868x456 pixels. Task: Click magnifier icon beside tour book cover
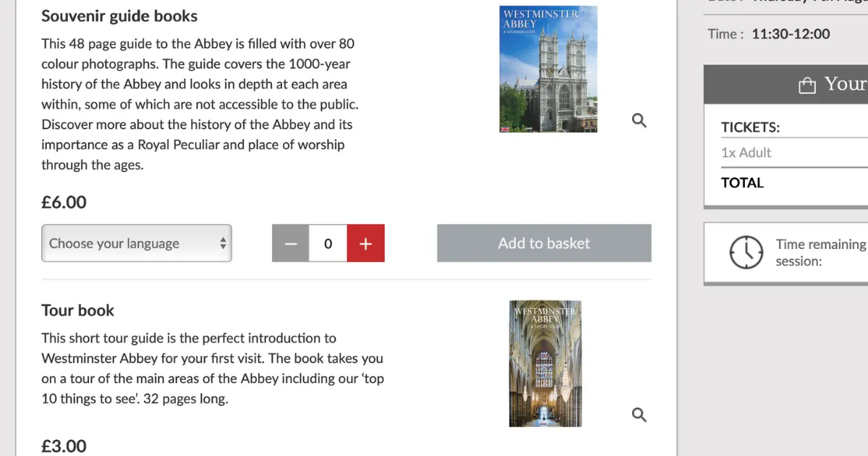click(639, 414)
